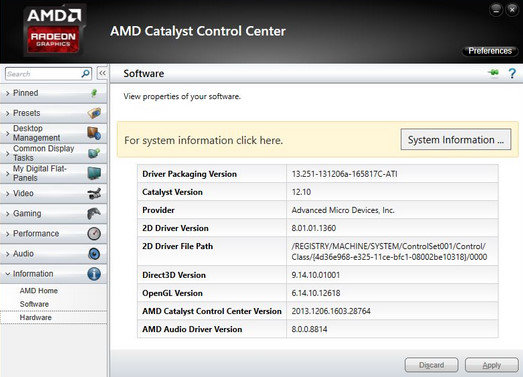Screen dimensions: 523x377
Task: Click 'For system information click here' text
Action: click(203, 140)
